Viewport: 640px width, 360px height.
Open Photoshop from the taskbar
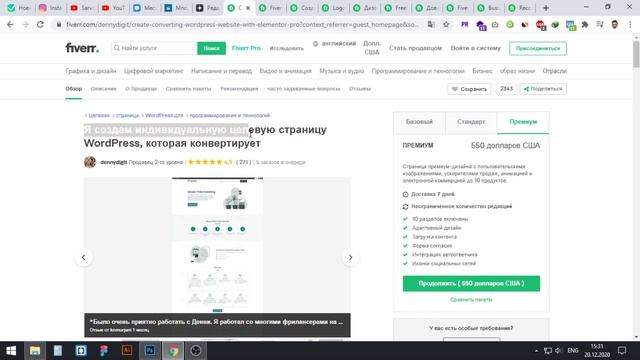150,351
